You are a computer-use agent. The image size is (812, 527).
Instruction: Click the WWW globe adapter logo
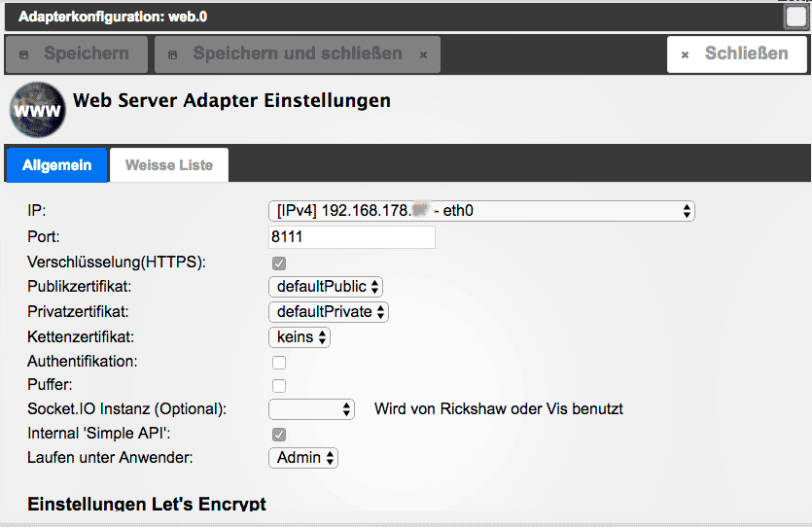click(x=38, y=111)
